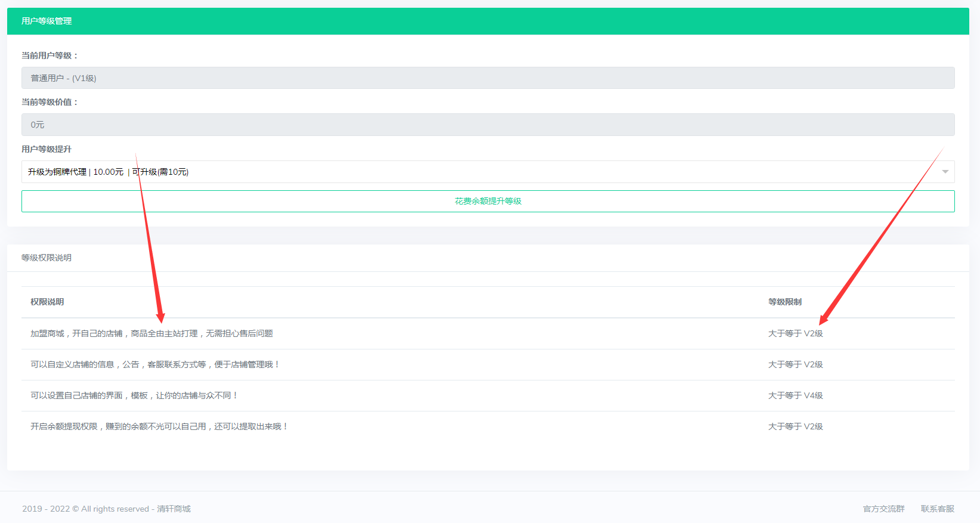Viewport: 980px width, 523px height.
Task: Click 大于等于 V2级 in the 余额提现 row
Action: (x=796, y=426)
